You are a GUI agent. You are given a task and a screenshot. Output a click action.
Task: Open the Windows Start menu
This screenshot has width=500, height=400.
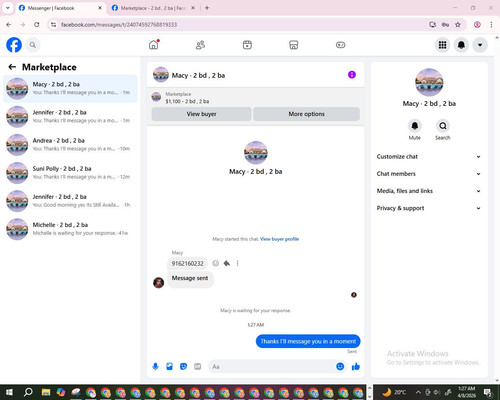coord(9,392)
